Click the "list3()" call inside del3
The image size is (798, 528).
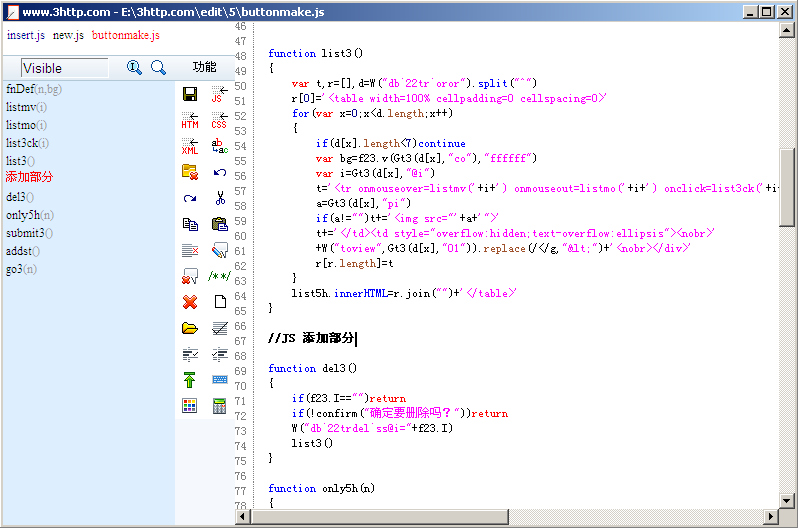[311, 443]
